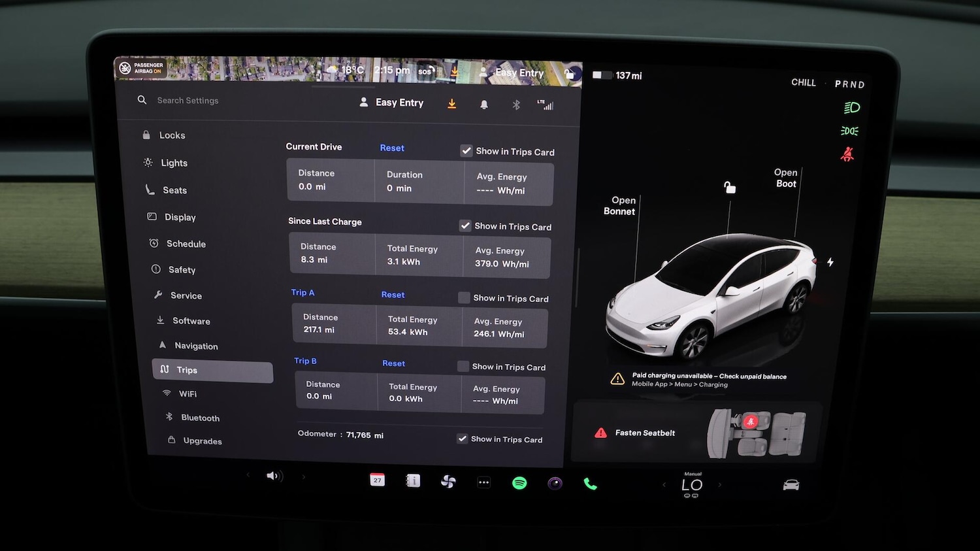This screenshot has height=551, width=980.
Task: Tap the Bluetooth icon in settings header
Action: [516, 105]
